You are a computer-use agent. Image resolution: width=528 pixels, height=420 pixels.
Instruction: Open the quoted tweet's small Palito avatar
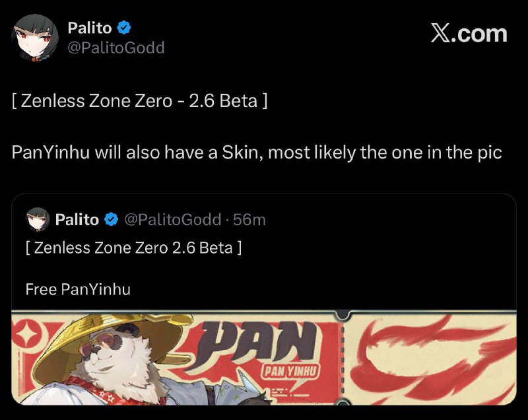(x=38, y=219)
